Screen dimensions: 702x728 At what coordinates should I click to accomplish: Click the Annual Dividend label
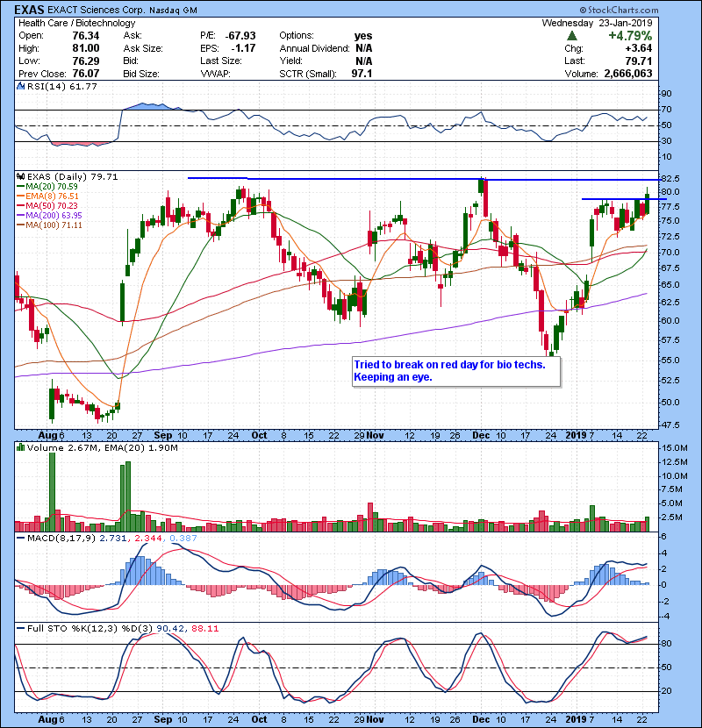314,48
